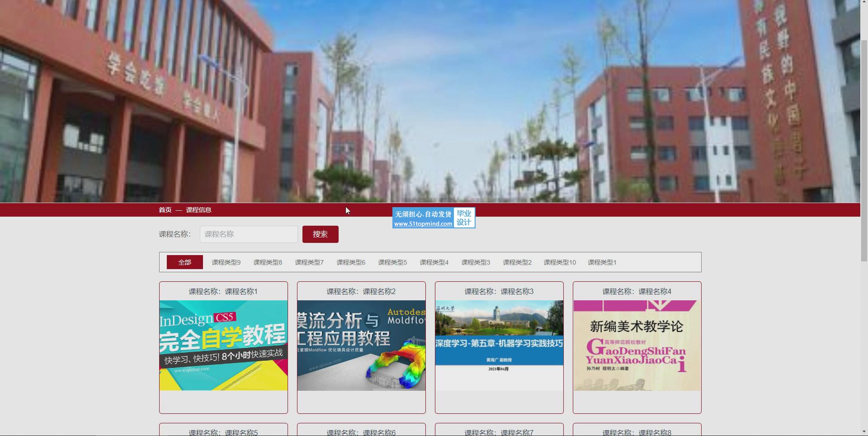
Task: Switch to 课程类型6 category
Action: [x=351, y=262]
